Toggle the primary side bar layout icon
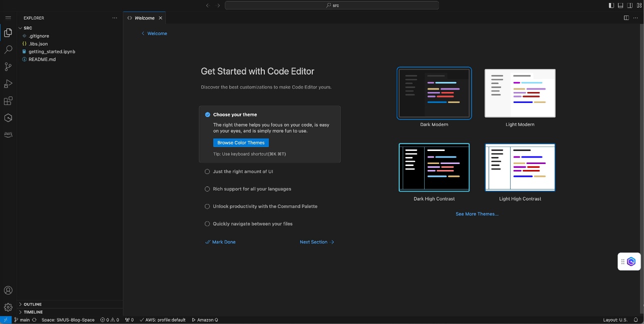 pos(612,5)
